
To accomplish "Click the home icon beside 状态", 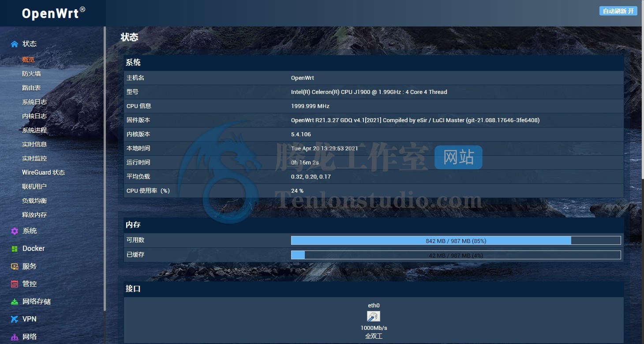I will [x=15, y=44].
